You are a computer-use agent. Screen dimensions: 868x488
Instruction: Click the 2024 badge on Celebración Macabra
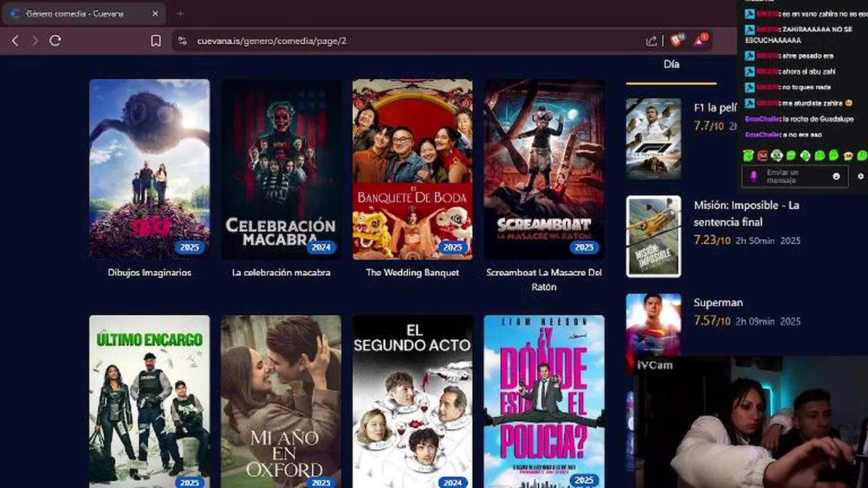(x=321, y=247)
